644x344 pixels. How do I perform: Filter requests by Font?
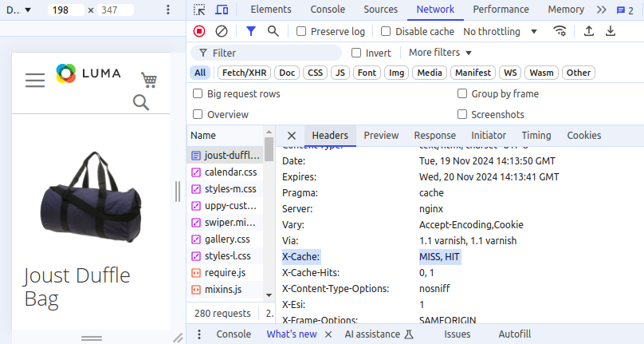pos(367,73)
